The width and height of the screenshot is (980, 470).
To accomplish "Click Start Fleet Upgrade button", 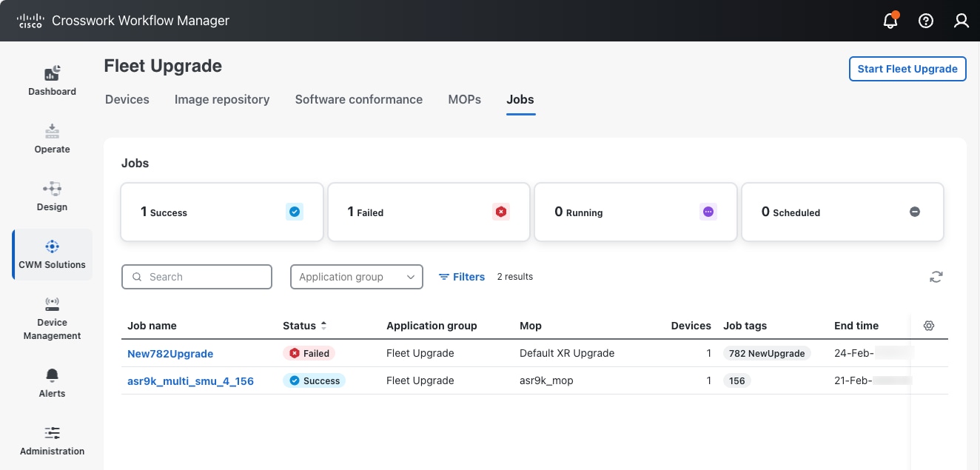I will pyautogui.click(x=907, y=69).
